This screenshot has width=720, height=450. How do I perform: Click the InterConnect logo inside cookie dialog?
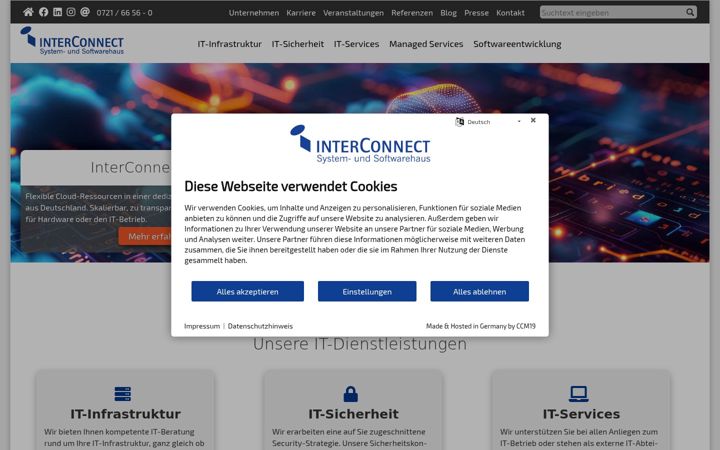[360, 144]
